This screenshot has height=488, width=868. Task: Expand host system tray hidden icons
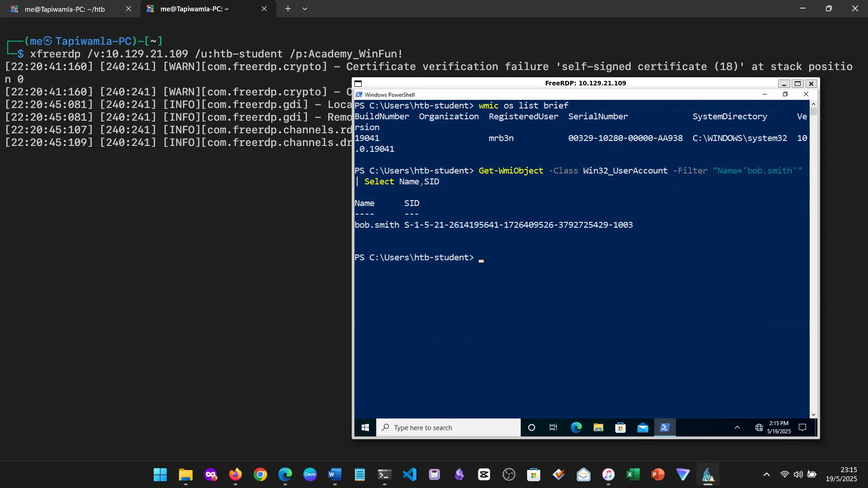pos(767,474)
